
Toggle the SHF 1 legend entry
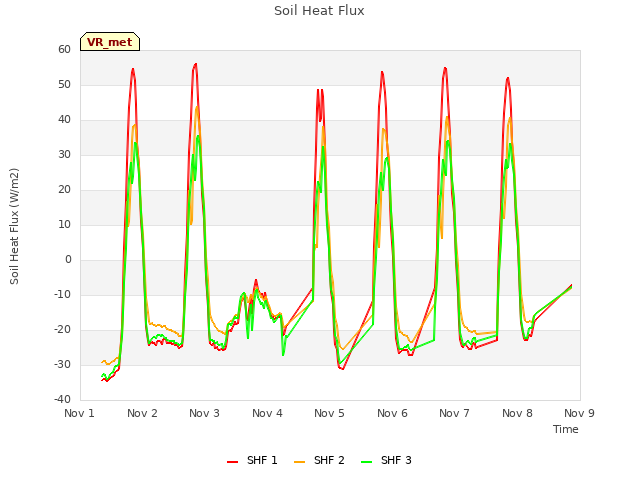tap(252, 460)
